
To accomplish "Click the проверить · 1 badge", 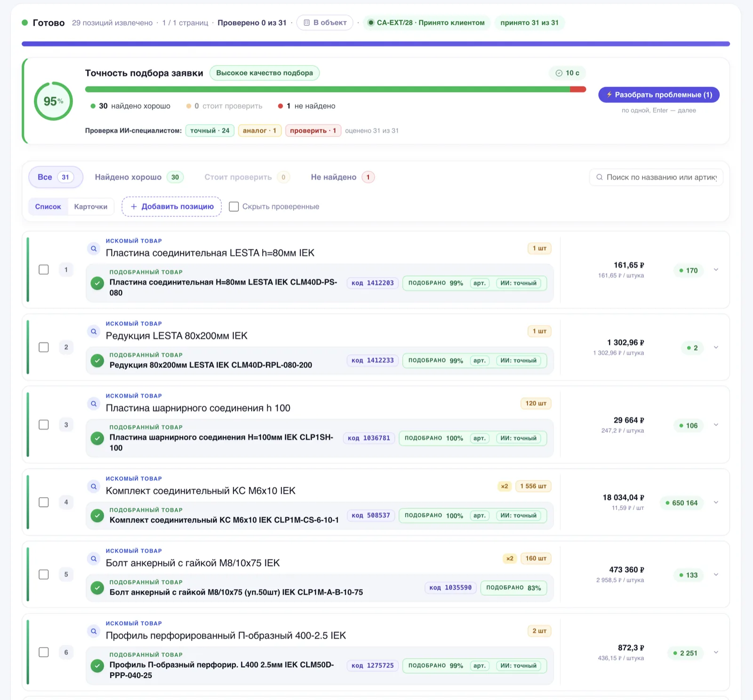I will pyautogui.click(x=313, y=130).
